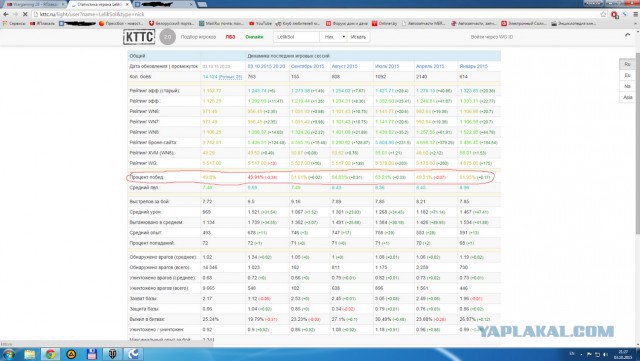Switch to the Статистика игрока tab

pyautogui.click(x=99, y=4)
